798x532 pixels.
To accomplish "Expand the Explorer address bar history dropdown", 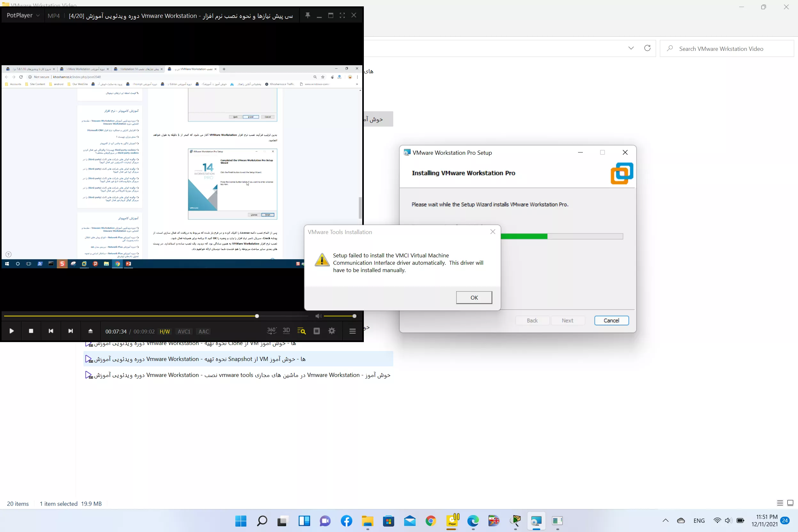I will (631, 48).
